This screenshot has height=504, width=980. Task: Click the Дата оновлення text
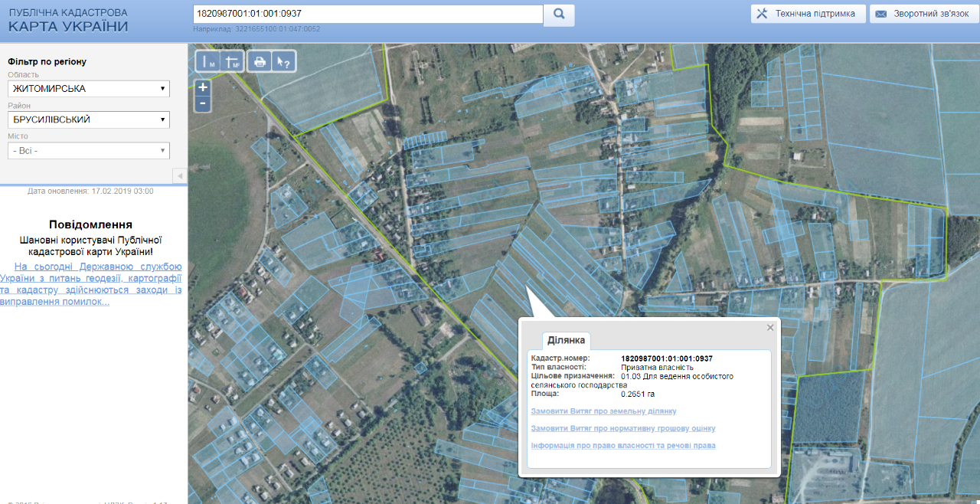click(x=90, y=191)
